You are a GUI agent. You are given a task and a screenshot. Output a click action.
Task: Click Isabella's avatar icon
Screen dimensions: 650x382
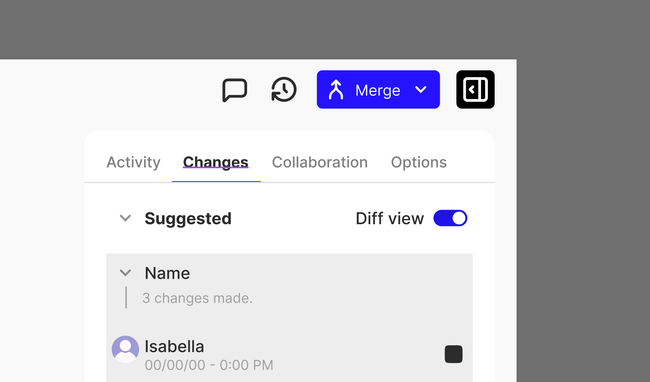pyautogui.click(x=125, y=349)
